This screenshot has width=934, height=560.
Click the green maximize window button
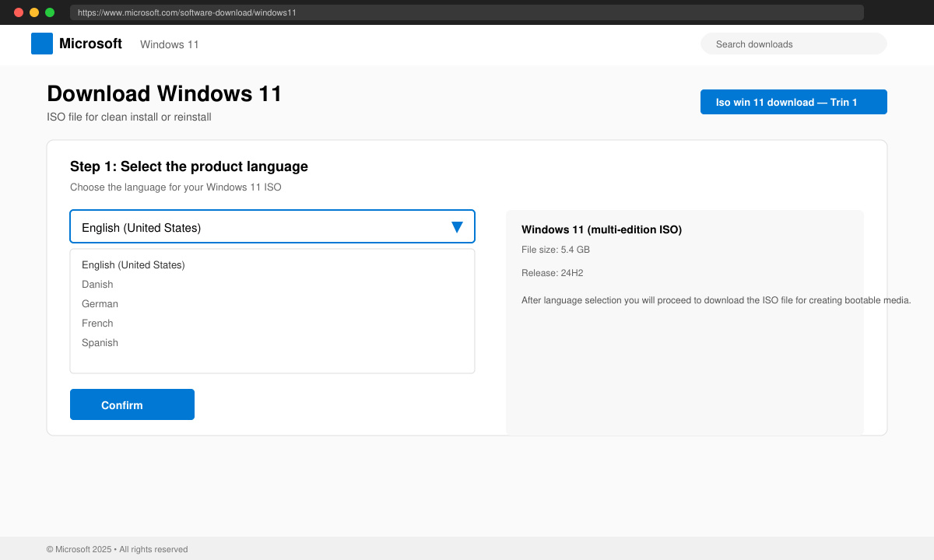coord(50,12)
